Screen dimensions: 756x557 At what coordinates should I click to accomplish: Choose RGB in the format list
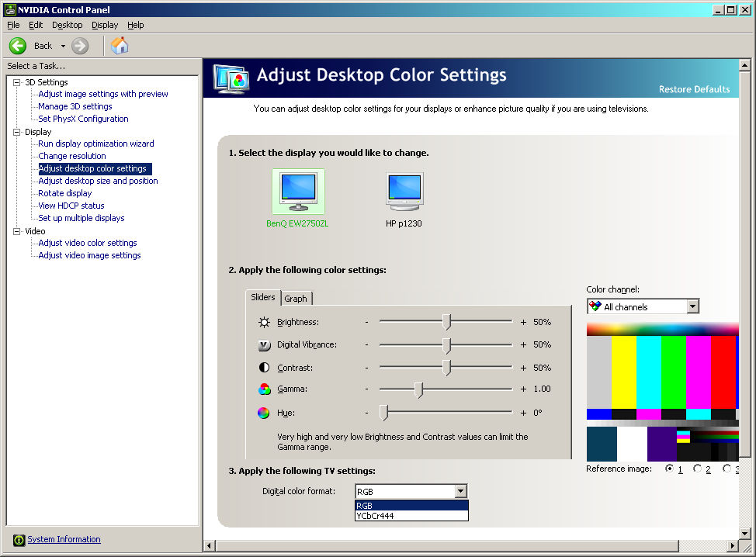point(411,506)
